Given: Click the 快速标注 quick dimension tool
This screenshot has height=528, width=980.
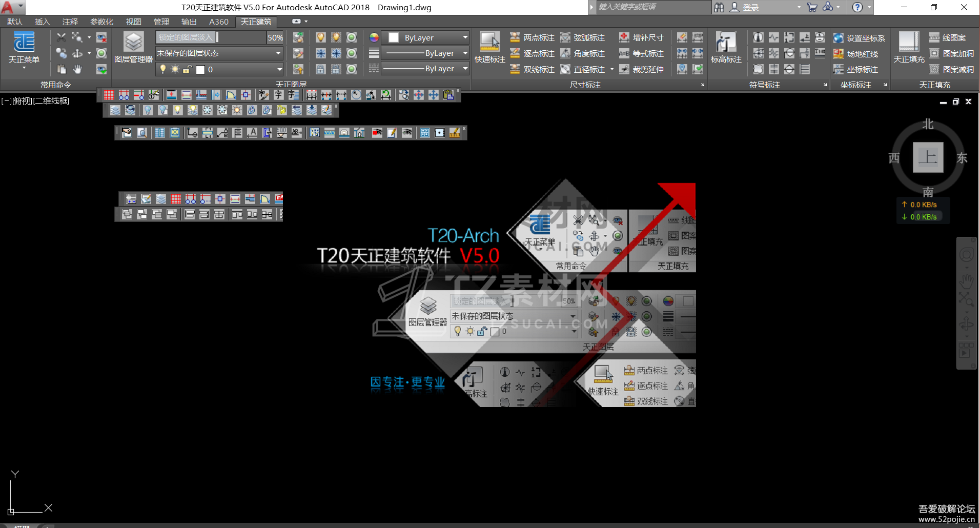Looking at the screenshot, I should point(489,47).
